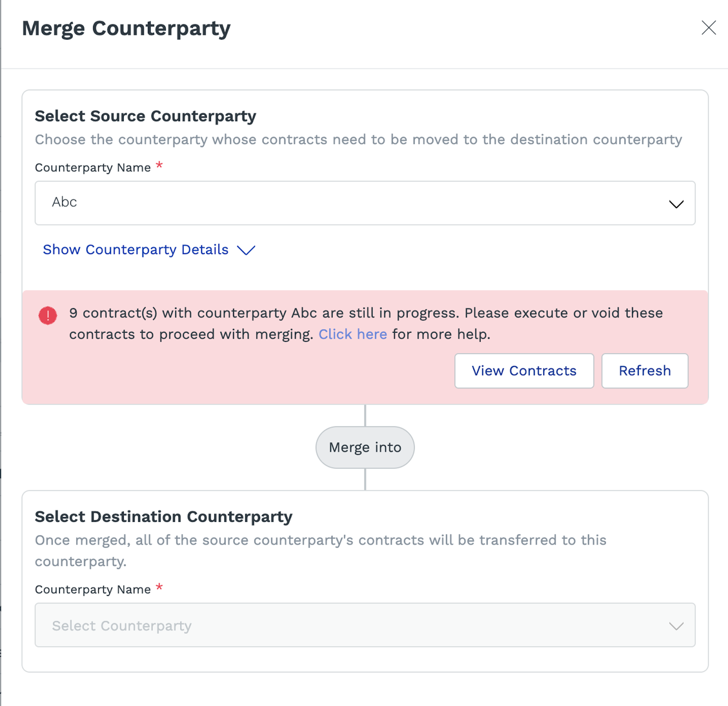Click the chevron inside the source counterparty field
The height and width of the screenshot is (706, 728).
tap(677, 203)
